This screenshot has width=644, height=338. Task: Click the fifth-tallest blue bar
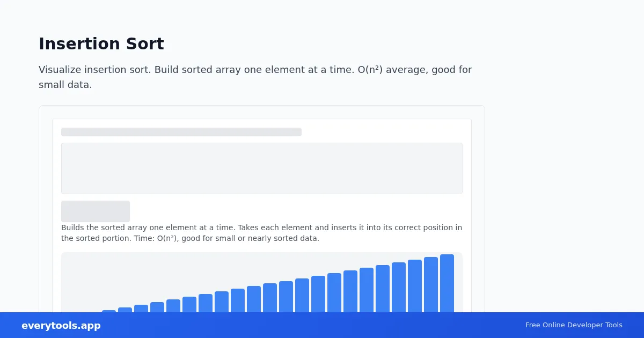(383, 289)
